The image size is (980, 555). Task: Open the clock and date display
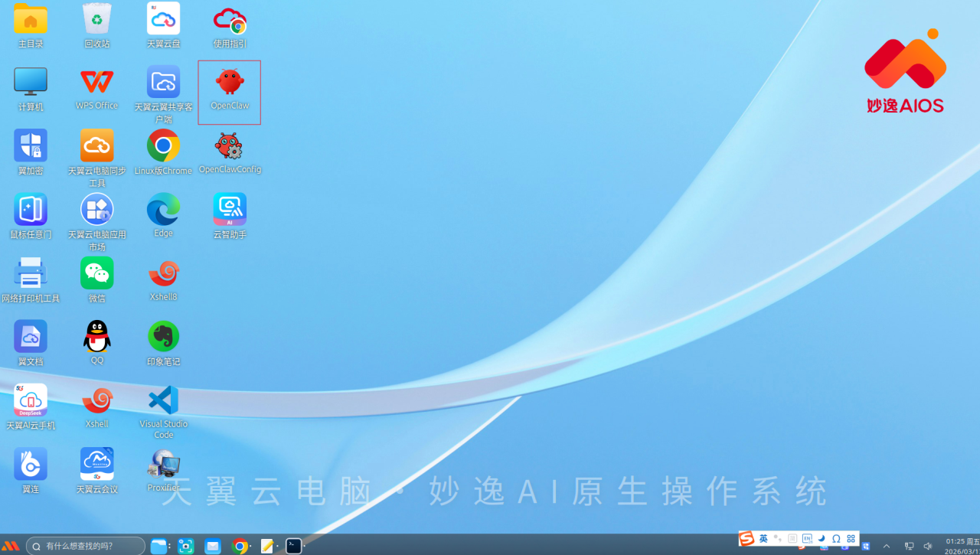962,546
